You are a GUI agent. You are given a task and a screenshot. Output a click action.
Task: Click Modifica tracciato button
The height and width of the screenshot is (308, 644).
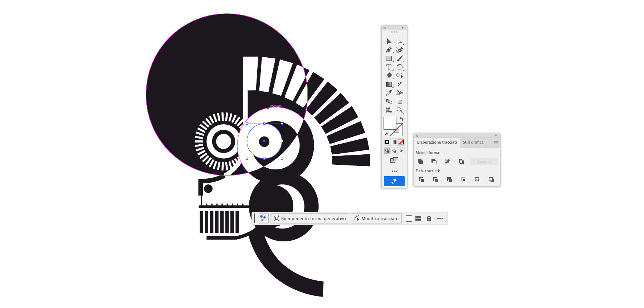[x=376, y=218]
